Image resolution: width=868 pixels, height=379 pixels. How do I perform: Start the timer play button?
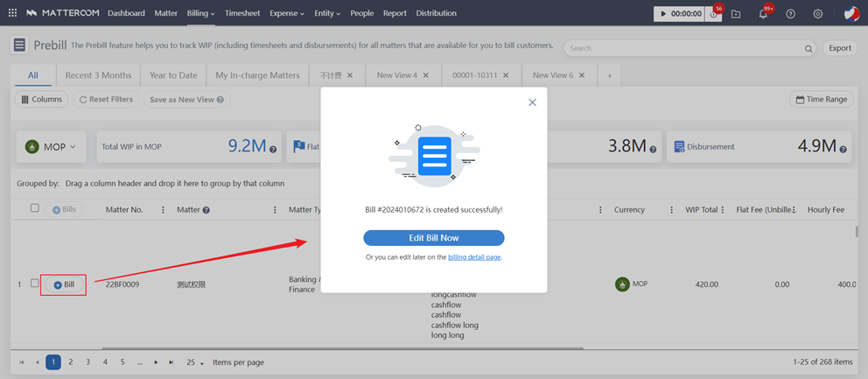point(664,14)
